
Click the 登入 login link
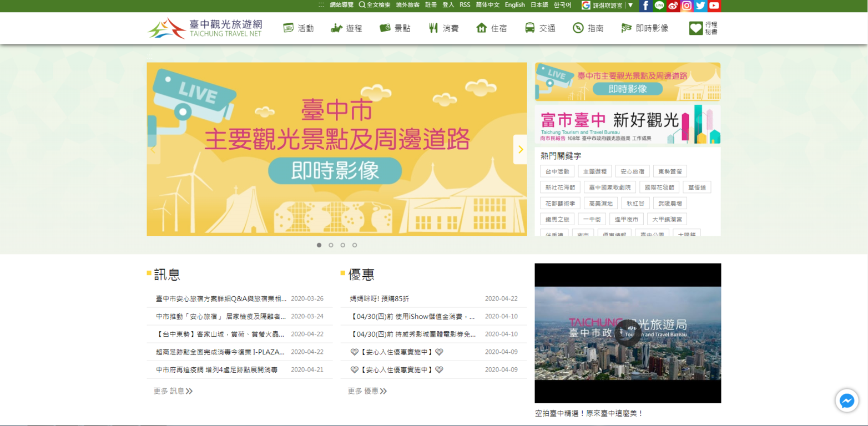point(448,5)
